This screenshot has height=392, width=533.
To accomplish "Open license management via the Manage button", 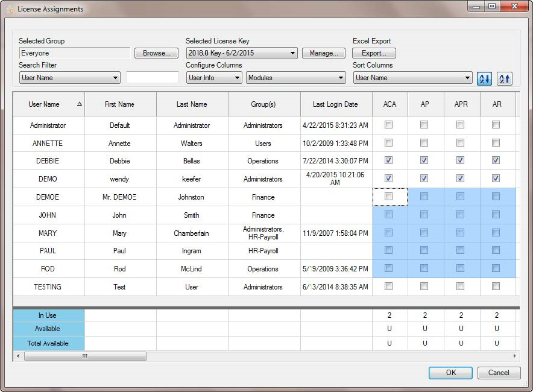I will coord(324,52).
